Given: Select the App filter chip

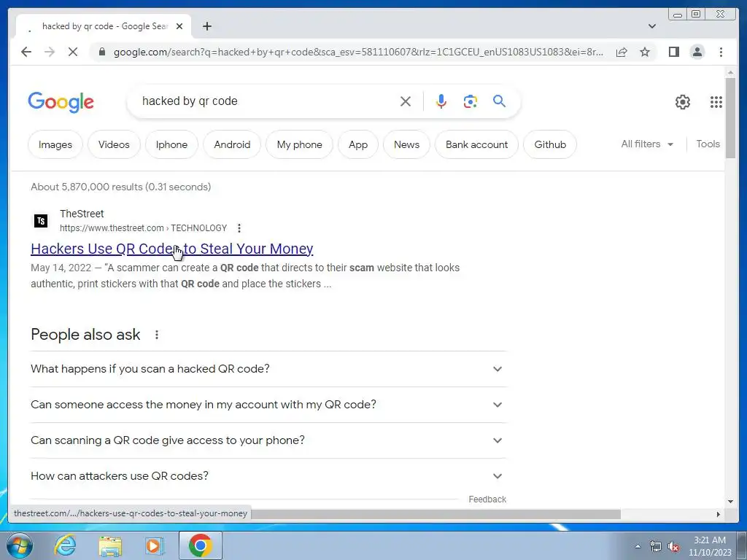Looking at the screenshot, I should coord(357,144).
